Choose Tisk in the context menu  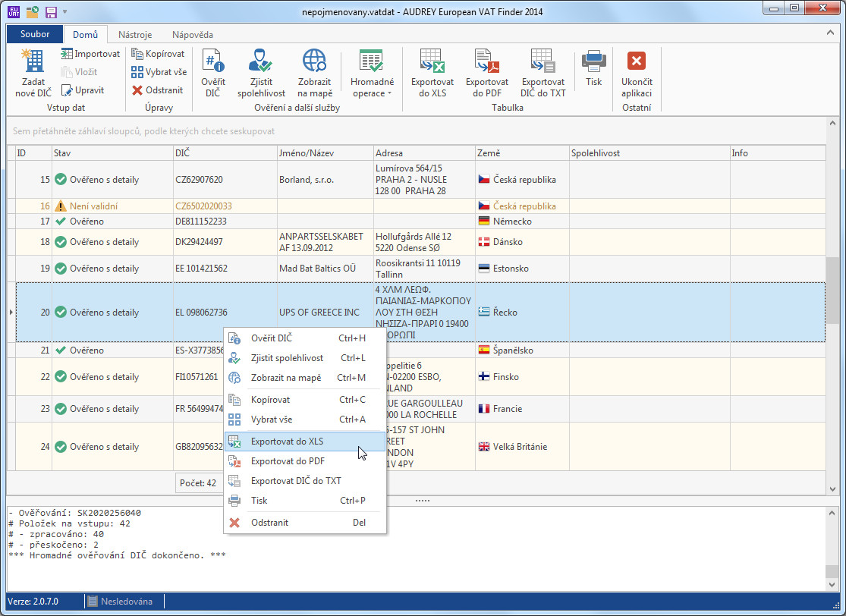(x=305, y=501)
